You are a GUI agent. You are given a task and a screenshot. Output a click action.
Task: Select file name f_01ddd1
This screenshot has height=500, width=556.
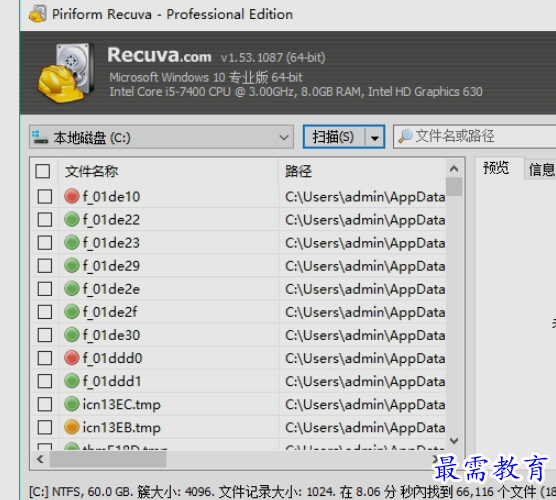tap(112, 381)
